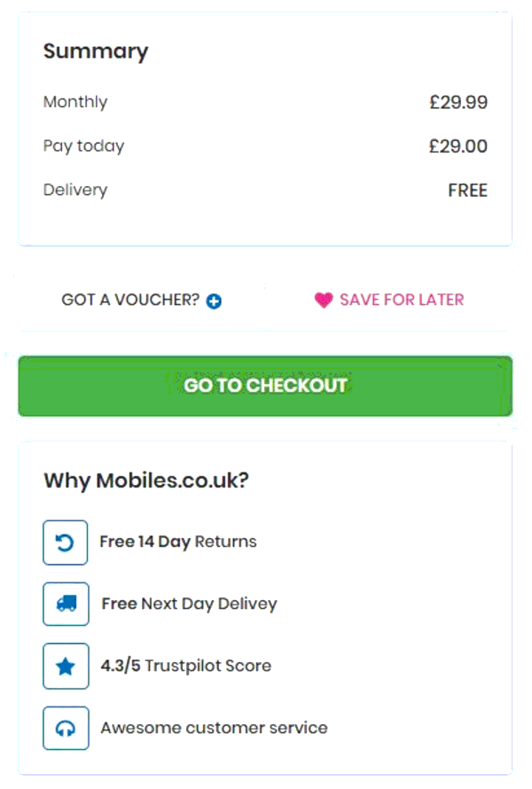Click GO TO CHECKOUT
The height and width of the screenshot is (789, 532).
click(x=264, y=386)
